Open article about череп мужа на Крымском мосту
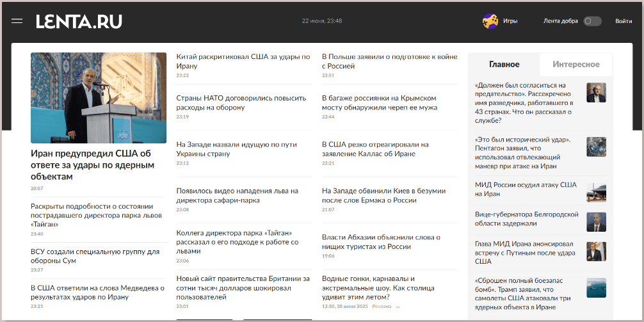Screen dimensions: 644x322 380,103
